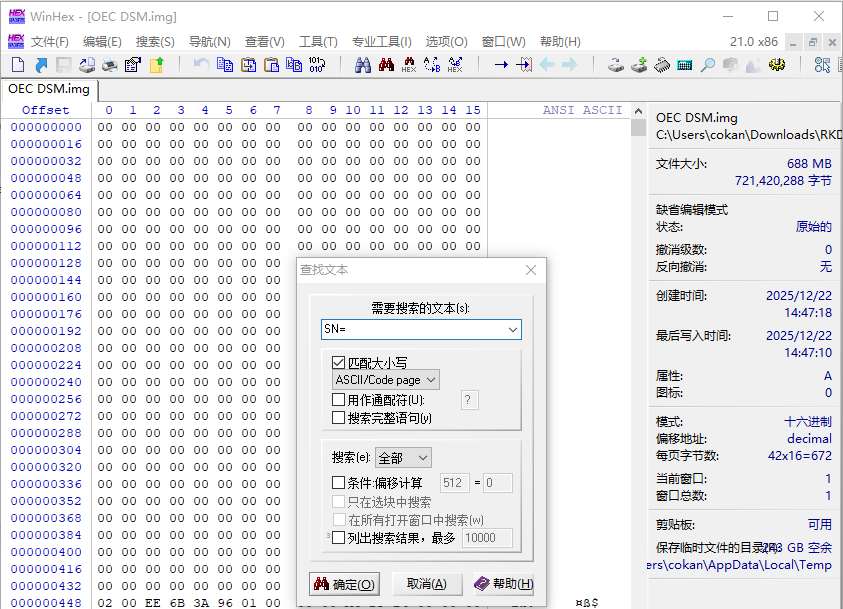
Task: Click the 确定 button to start searching
Action: click(x=344, y=583)
